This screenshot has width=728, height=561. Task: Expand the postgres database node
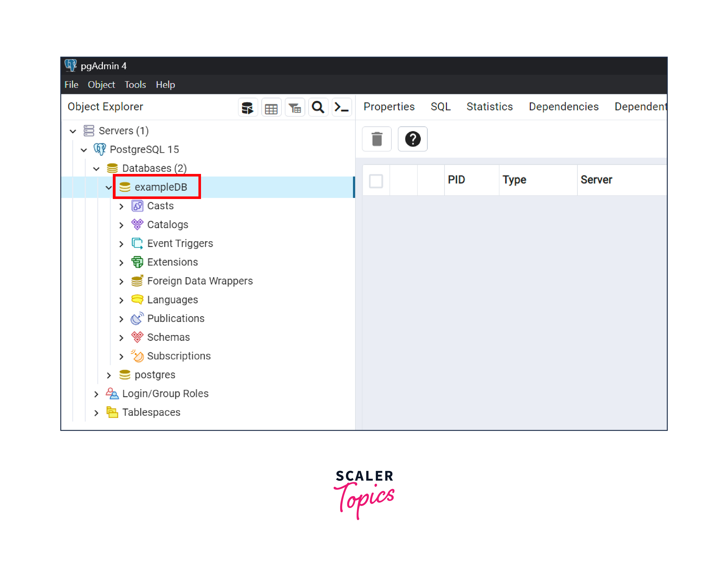click(109, 375)
